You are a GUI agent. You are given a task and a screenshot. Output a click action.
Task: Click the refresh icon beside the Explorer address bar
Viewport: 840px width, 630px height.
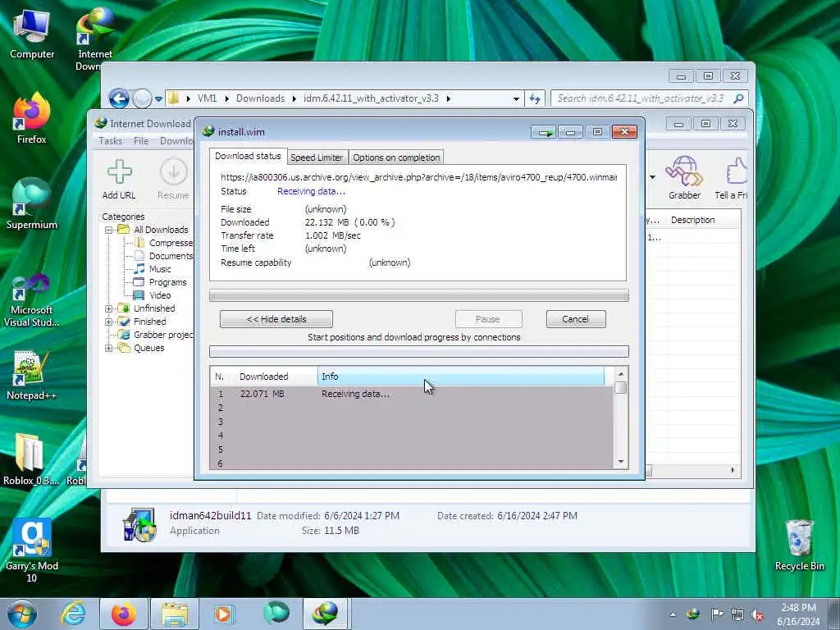(x=535, y=98)
